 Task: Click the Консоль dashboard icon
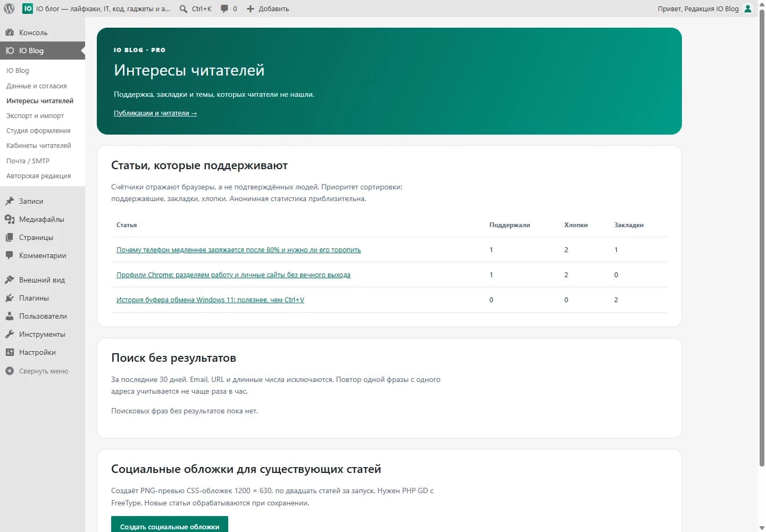pos(10,32)
